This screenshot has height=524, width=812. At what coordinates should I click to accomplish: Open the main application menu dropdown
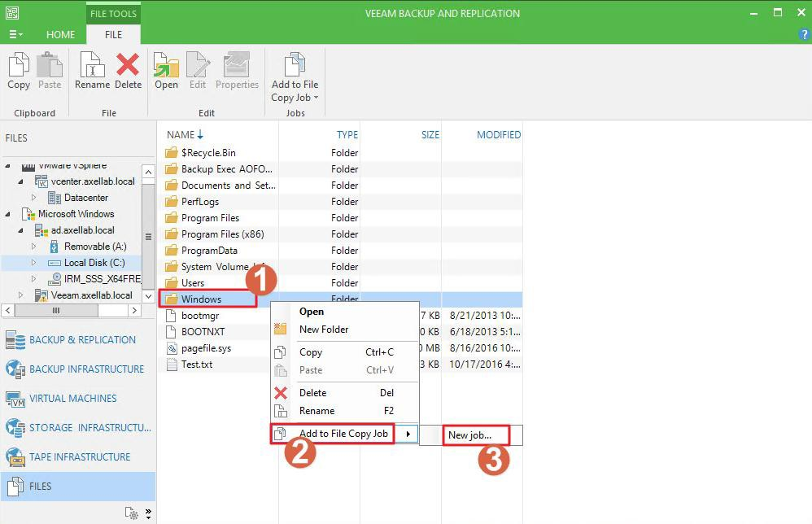[15, 34]
